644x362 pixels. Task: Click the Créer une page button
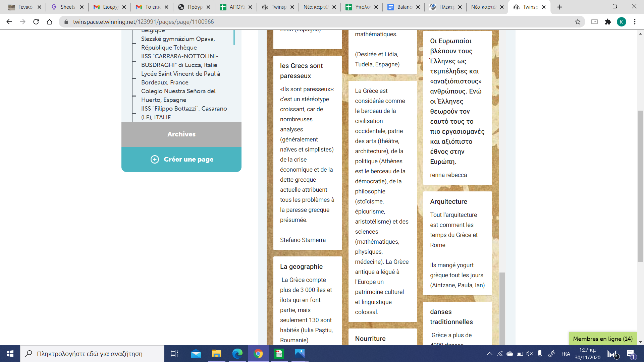[181, 159]
